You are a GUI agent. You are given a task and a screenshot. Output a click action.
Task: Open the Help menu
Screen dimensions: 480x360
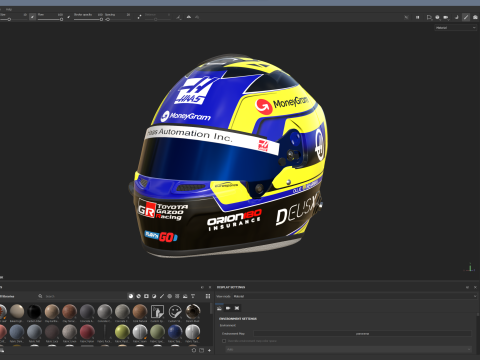[x=9, y=9]
